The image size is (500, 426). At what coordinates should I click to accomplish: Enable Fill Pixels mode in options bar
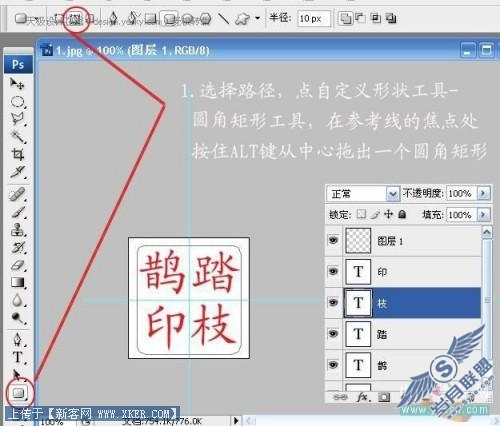point(91,19)
